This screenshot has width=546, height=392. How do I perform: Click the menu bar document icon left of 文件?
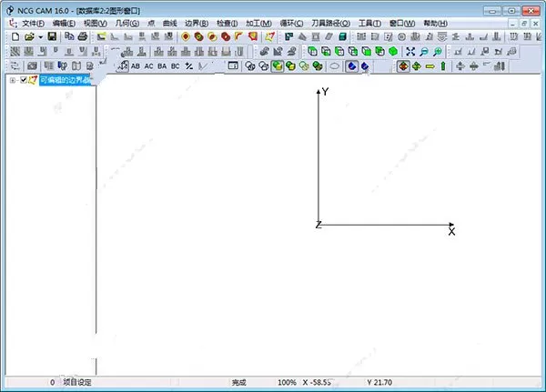pyautogui.click(x=14, y=24)
